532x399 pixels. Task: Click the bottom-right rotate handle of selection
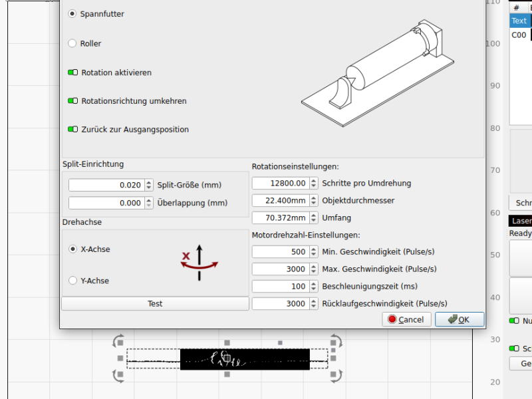click(336, 376)
